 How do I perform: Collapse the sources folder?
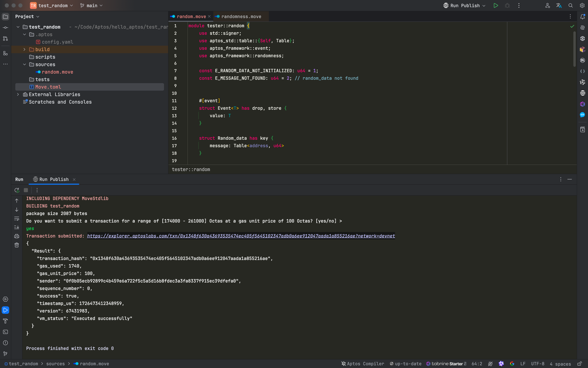click(24, 65)
